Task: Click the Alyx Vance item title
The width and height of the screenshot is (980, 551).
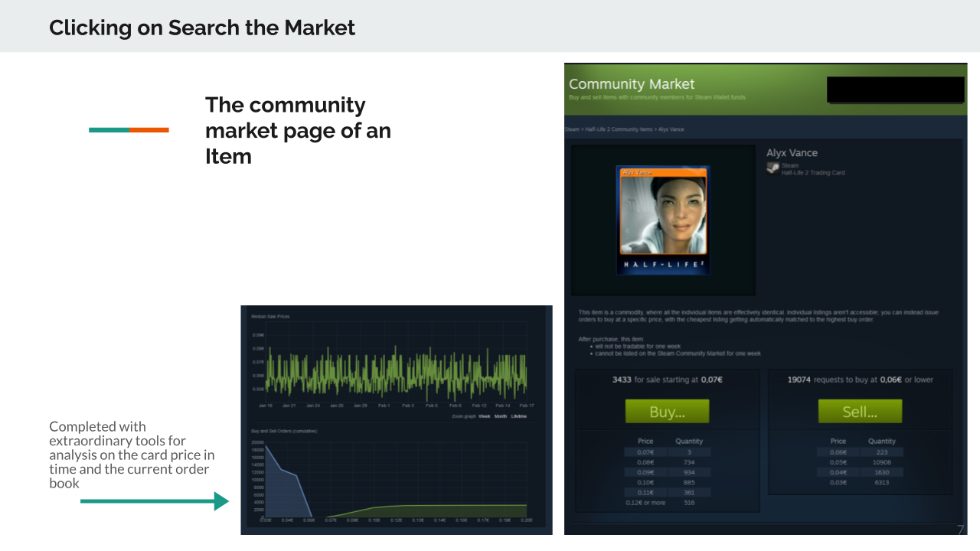Action: 792,153
